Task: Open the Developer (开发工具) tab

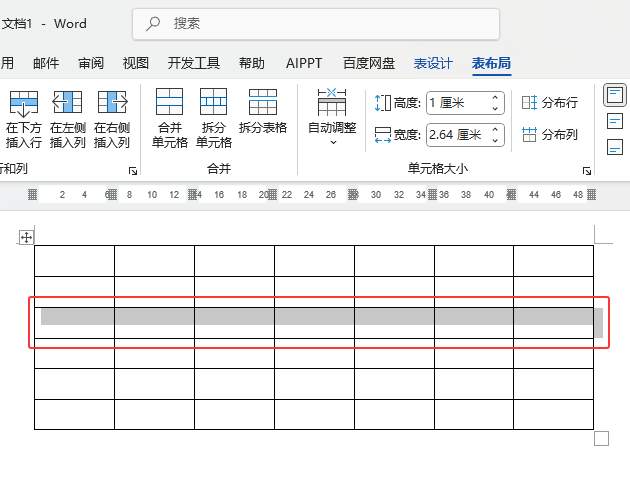Action: [194, 63]
